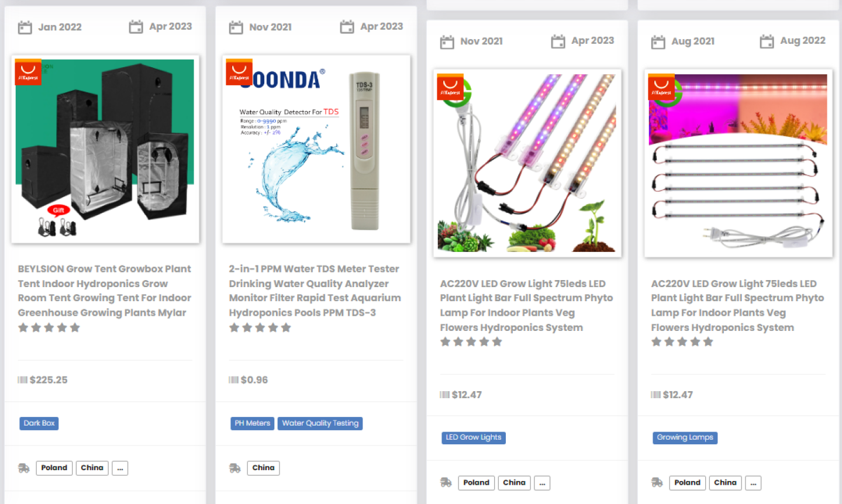Open the LED Grow Lights tag
The image size is (842, 504).
point(474,437)
